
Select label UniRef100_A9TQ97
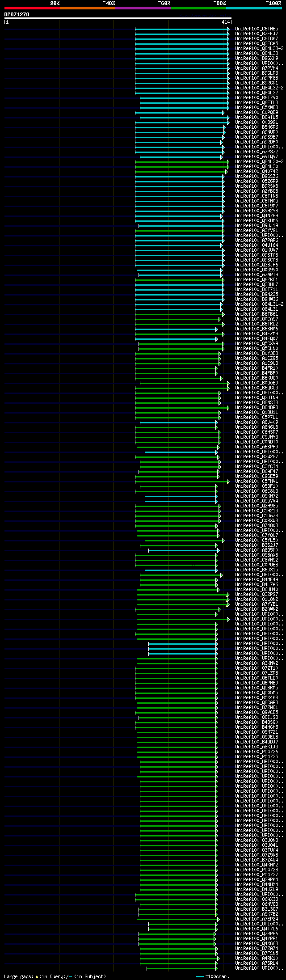pyautogui.click(x=257, y=156)
